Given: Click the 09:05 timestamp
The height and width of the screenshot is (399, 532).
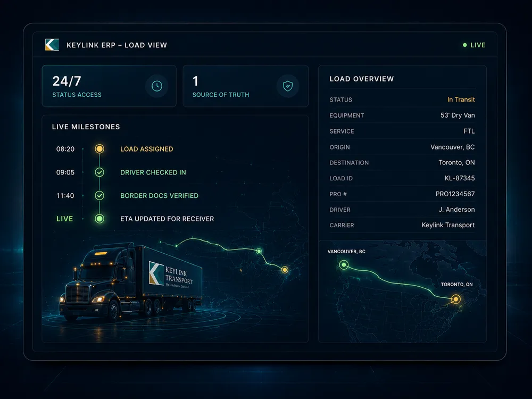Looking at the screenshot, I should click(x=65, y=172).
